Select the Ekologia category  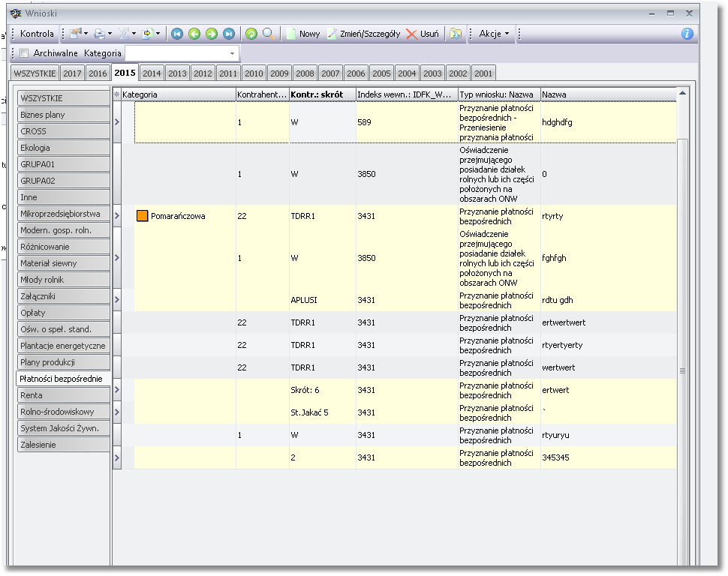(x=64, y=148)
